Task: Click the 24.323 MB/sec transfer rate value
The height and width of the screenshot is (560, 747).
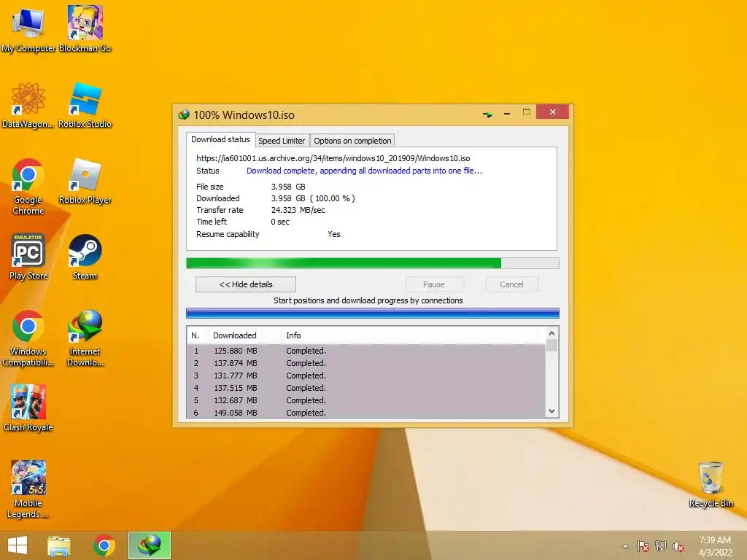Action: 298,210
